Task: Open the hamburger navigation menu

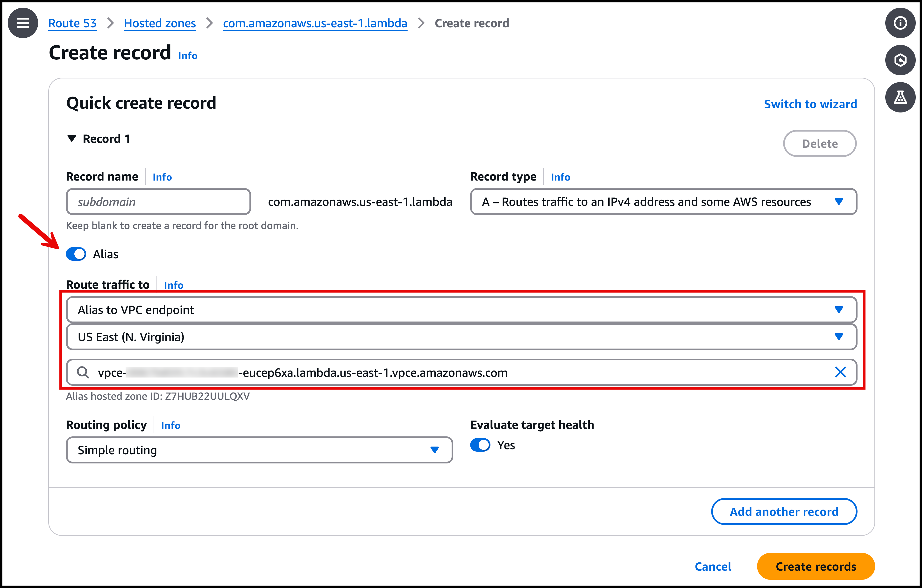Action: tap(23, 23)
